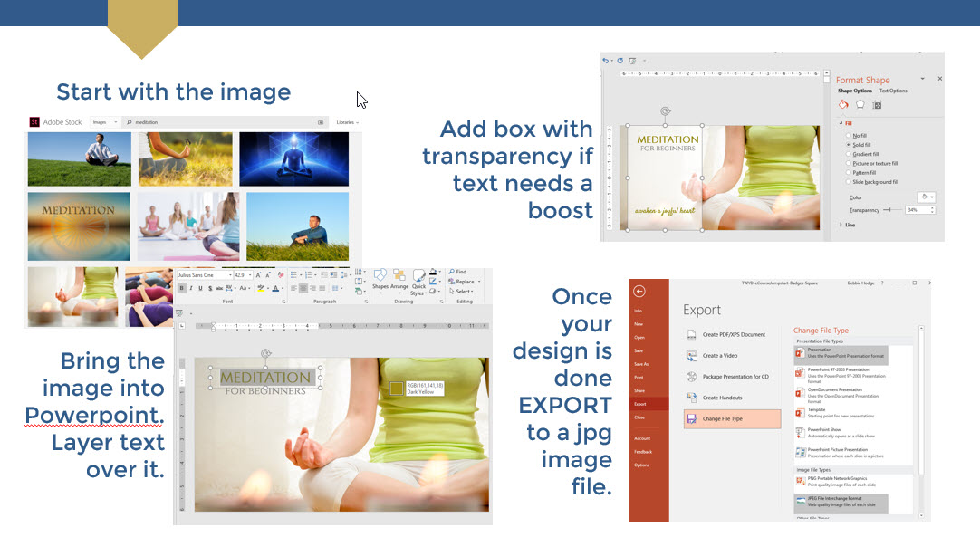Image resolution: width=980 pixels, height=547 pixels.
Task: Select Gradient fill radio option
Action: 848,155
